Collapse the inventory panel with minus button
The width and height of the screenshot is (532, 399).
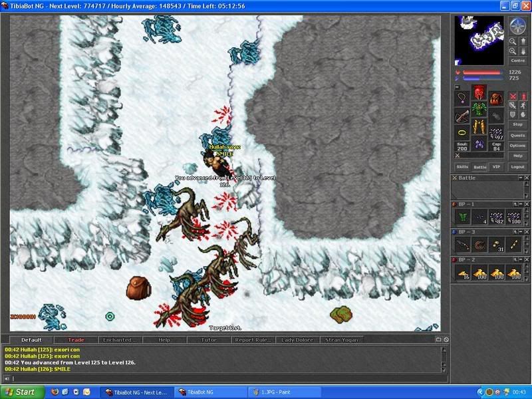457,87
